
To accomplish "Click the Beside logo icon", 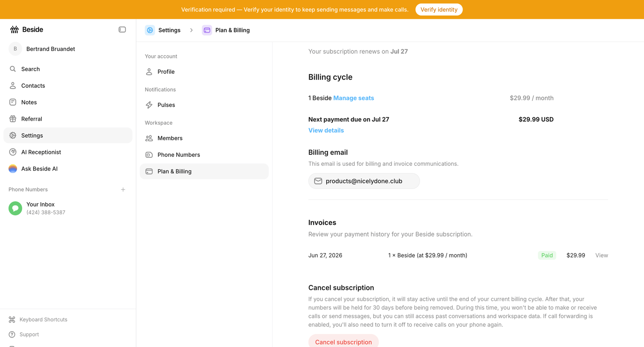I will click(14, 29).
